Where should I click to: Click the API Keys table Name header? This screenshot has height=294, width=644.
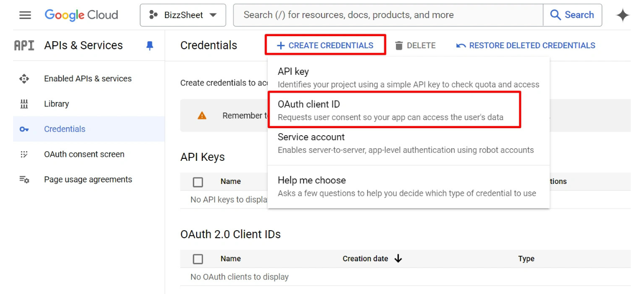point(230,181)
